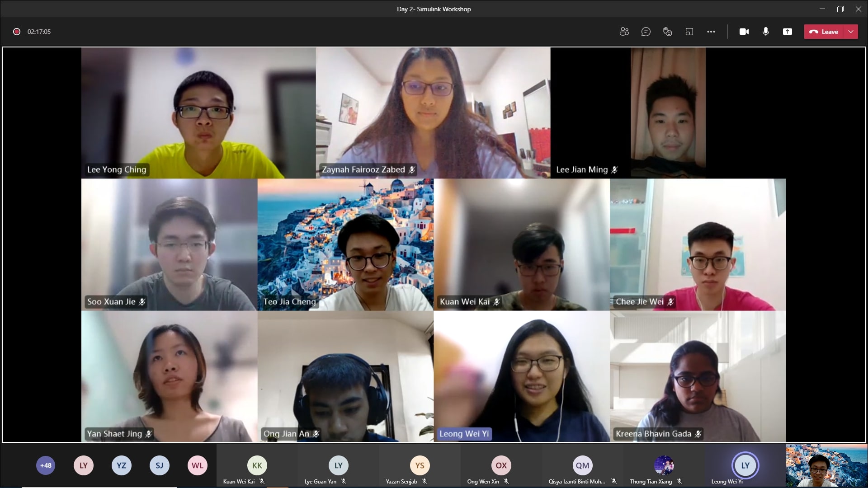Open the breakout rooms icon

point(689,32)
